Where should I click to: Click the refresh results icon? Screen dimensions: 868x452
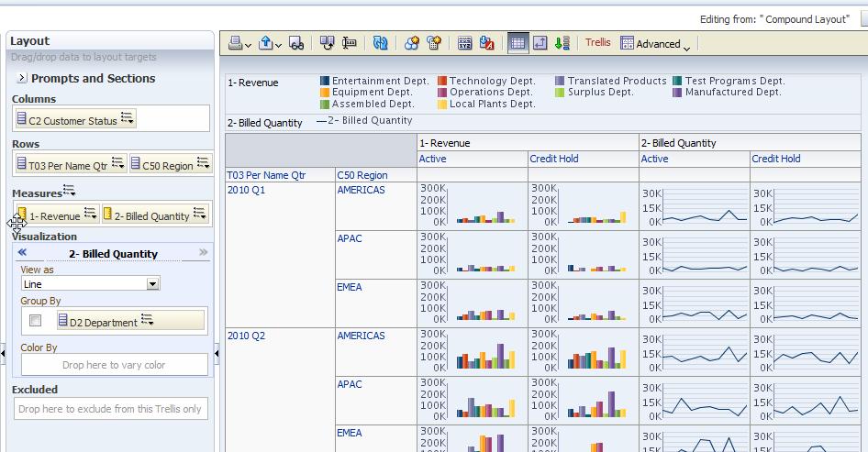click(380, 42)
